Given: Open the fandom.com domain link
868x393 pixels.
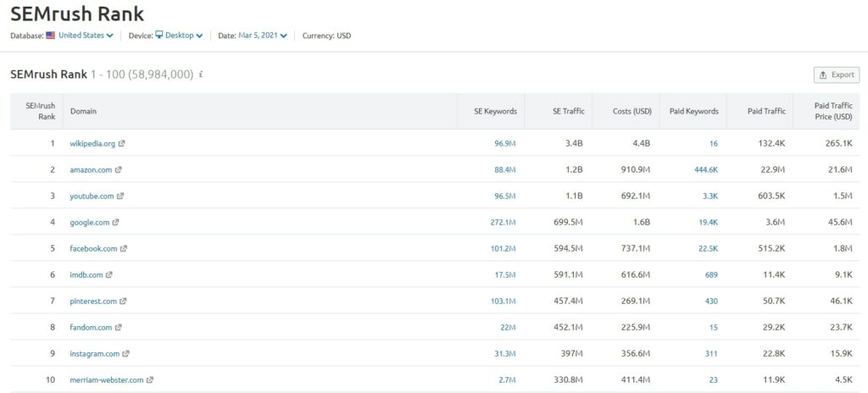Looking at the screenshot, I should click(x=91, y=327).
